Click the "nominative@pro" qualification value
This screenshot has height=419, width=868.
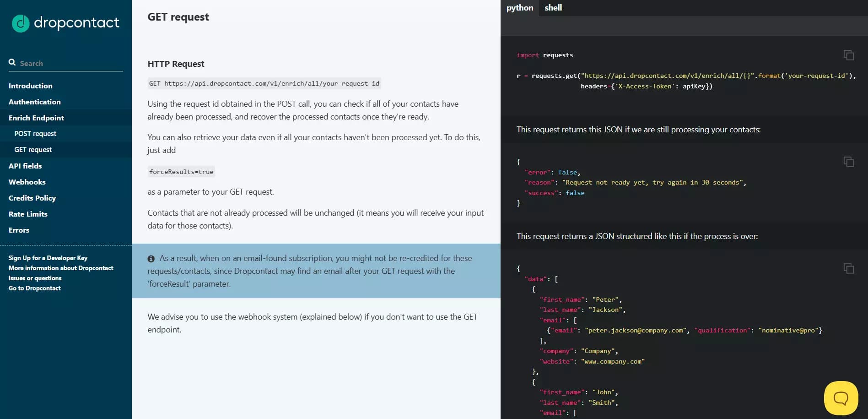pos(788,330)
